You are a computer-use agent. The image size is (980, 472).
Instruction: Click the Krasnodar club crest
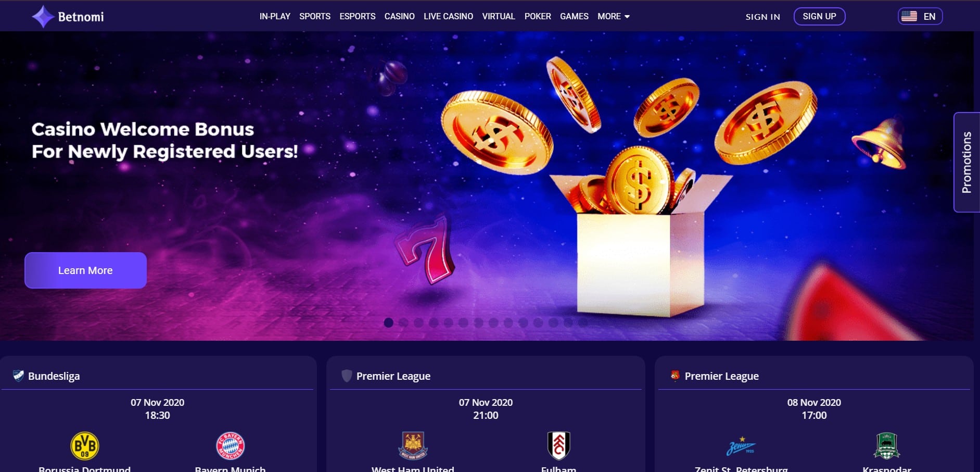click(887, 446)
